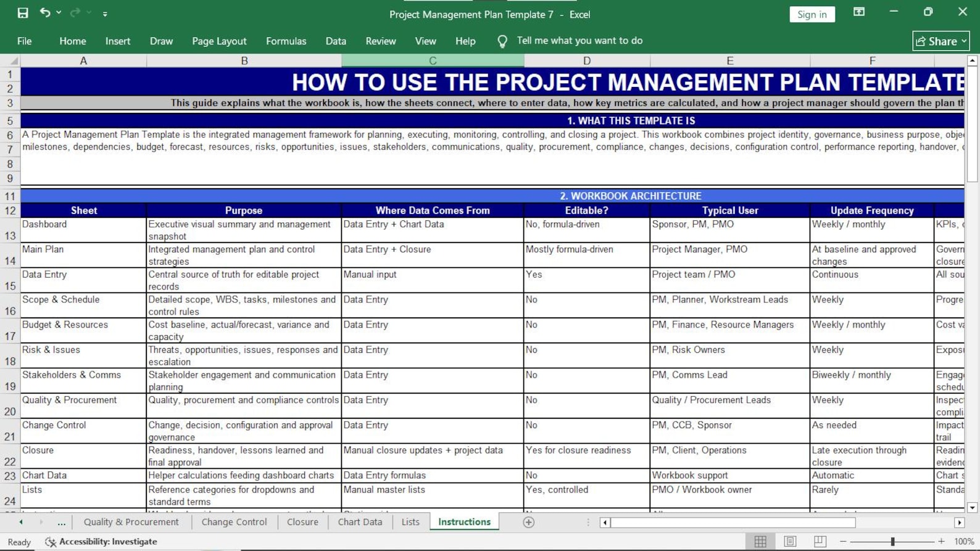980x551 pixels.
Task: Open the Formulas tab
Action: tap(286, 41)
